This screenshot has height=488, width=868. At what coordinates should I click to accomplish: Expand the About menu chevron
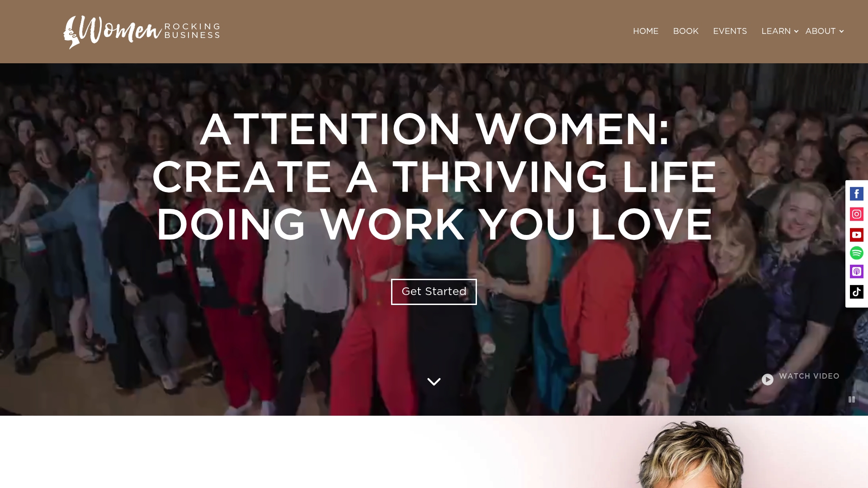(841, 32)
